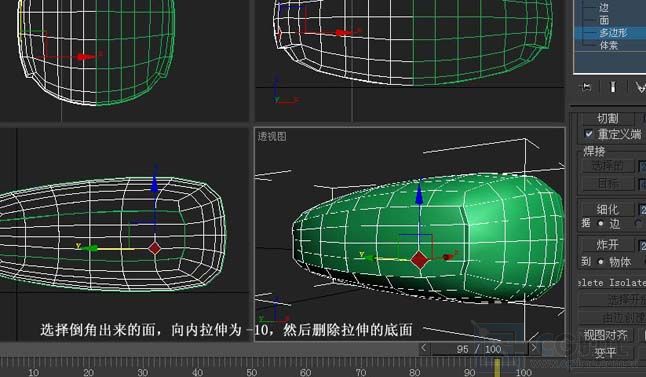Click the spinner value next to 炸开
646x377 pixels.
tap(642, 245)
